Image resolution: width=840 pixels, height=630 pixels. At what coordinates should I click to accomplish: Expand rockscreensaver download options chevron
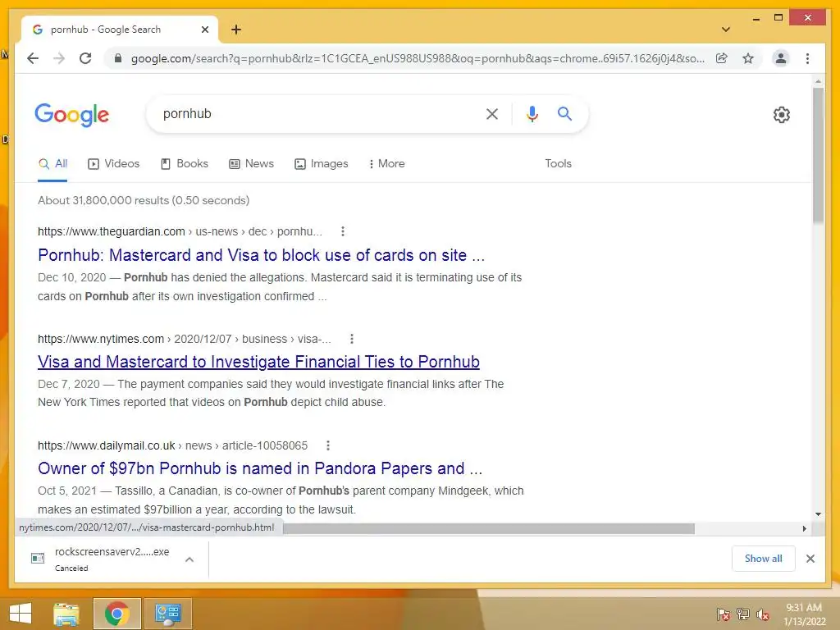click(189, 559)
